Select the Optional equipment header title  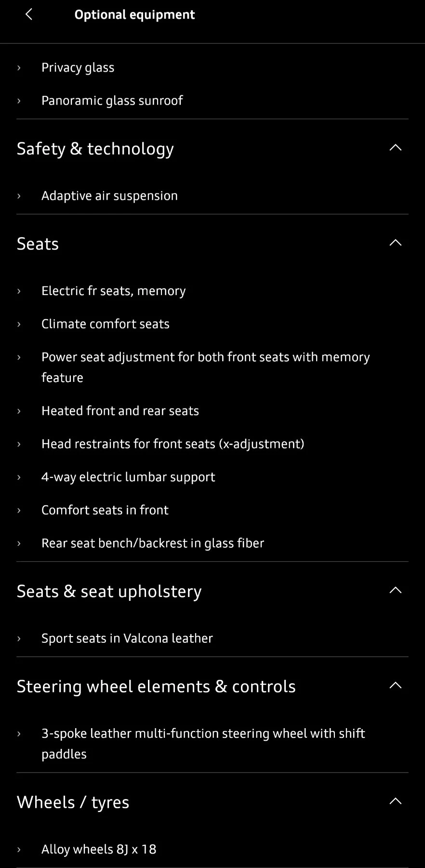pos(134,14)
